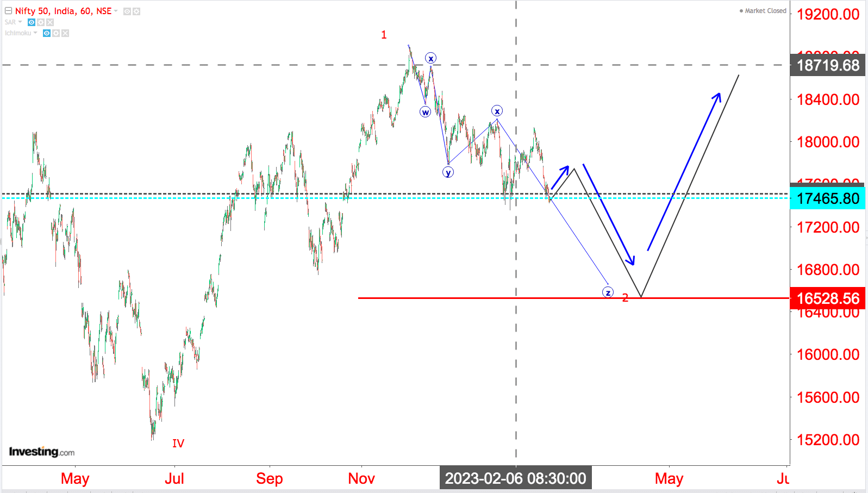Click the Investing.com logo
Screen dimensions: 868x493
pyautogui.click(x=42, y=452)
